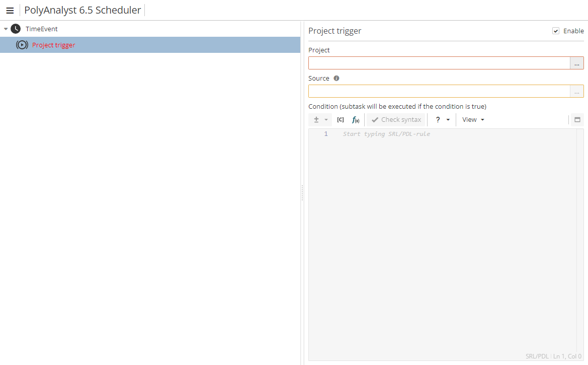Click into the Project input field

pyautogui.click(x=439, y=63)
